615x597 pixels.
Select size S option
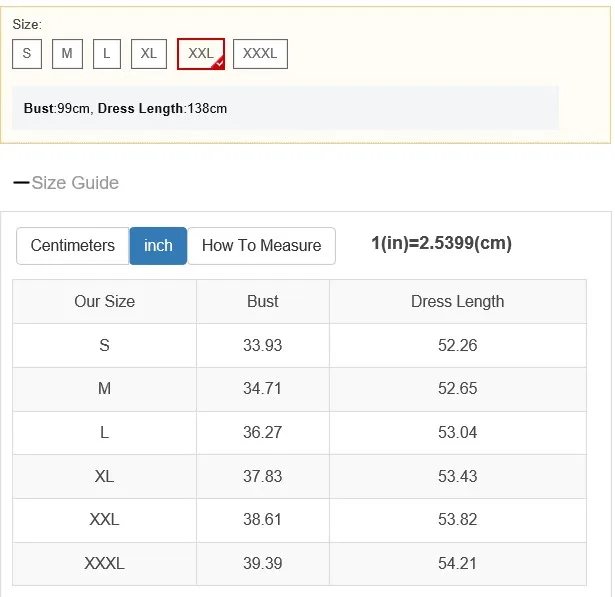coord(27,54)
